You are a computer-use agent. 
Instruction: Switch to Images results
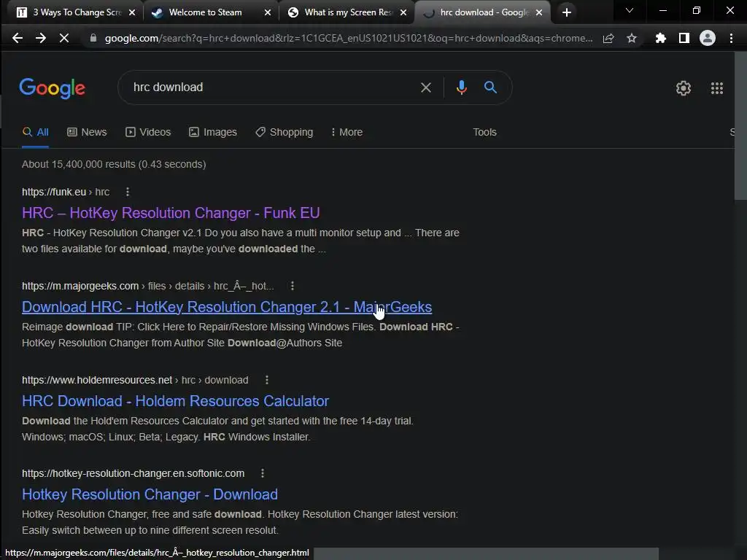click(212, 133)
